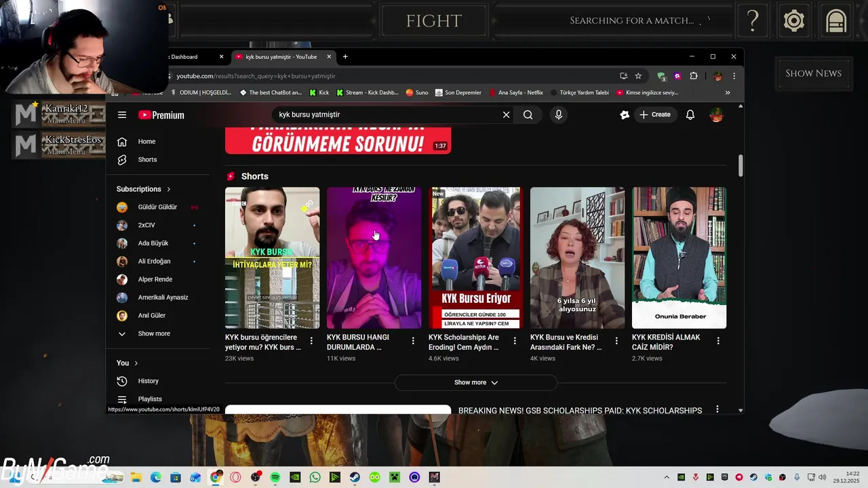Click the install/cast icon in address bar
Screen dimensions: 868x488
pos(623,76)
